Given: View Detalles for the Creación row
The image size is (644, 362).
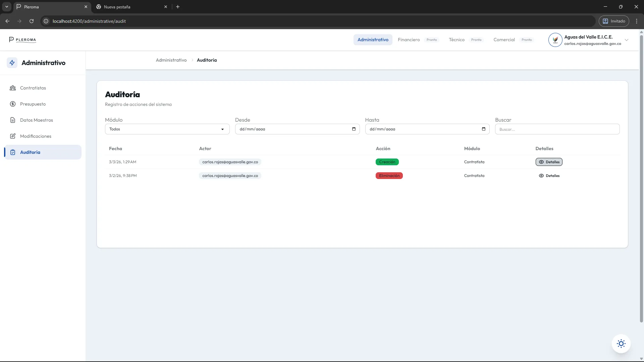Looking at the screenshot, I should [x=549, y=162].
